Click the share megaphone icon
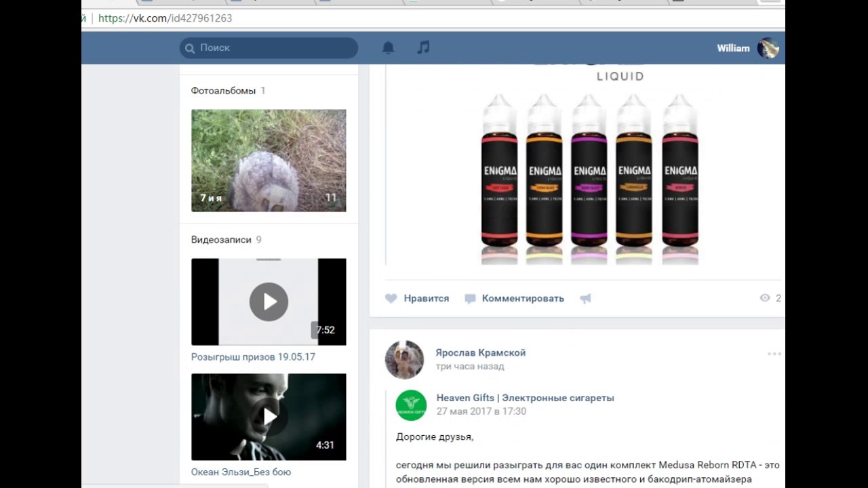This screenshot has width=868, height=488. [586, 298]
